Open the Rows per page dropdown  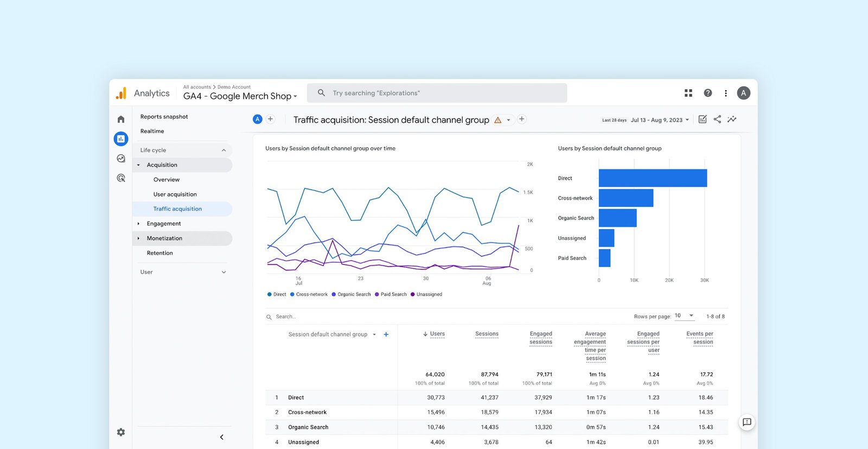tap(685, 316)
